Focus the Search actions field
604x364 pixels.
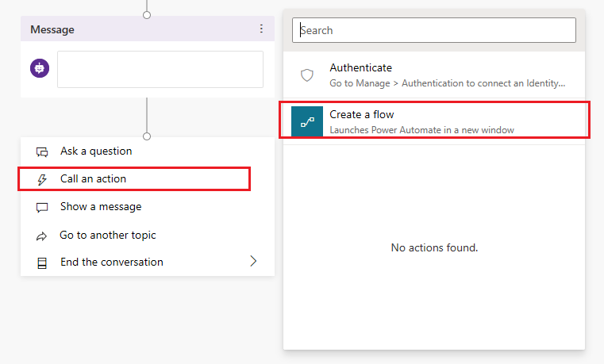434,30
